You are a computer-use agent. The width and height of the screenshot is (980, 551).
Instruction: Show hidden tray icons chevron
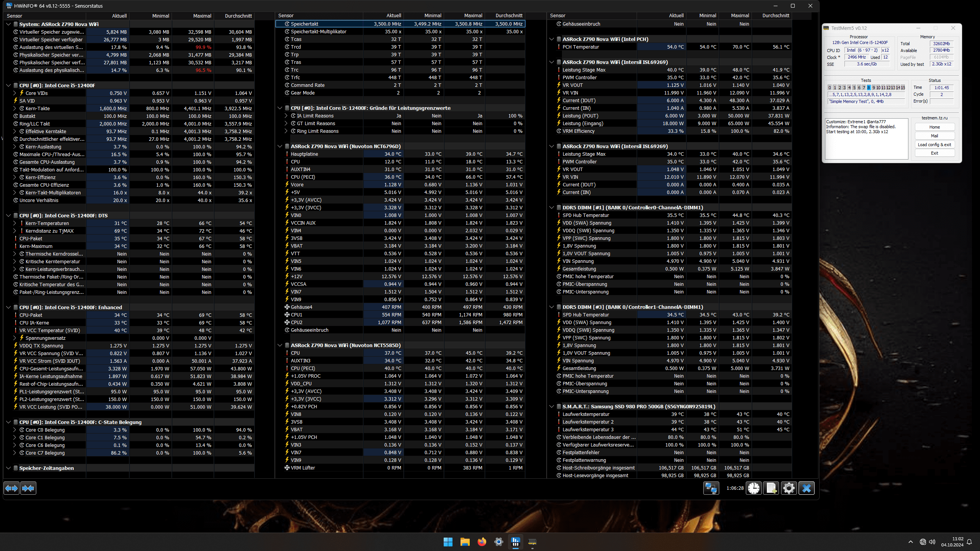[911, 542]
